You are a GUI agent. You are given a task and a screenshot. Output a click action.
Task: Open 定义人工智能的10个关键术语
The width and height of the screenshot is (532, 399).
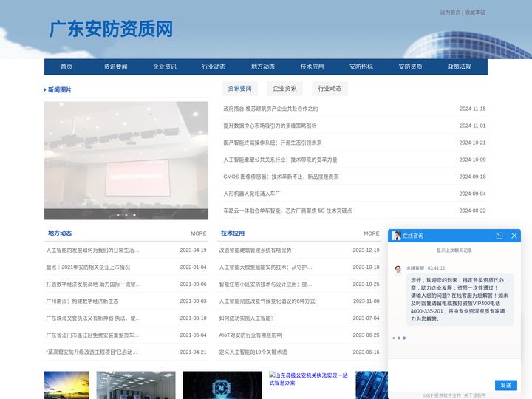click(253, 352)
